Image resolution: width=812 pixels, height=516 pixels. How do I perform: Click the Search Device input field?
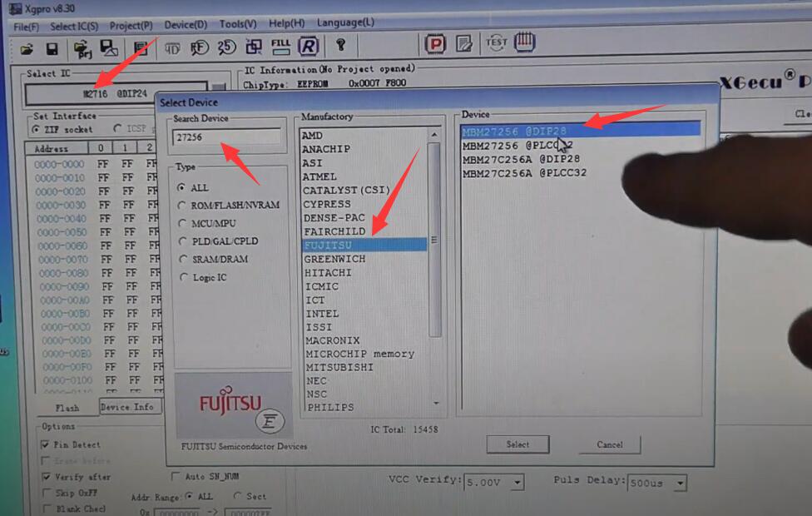click(x=227, y=137)
